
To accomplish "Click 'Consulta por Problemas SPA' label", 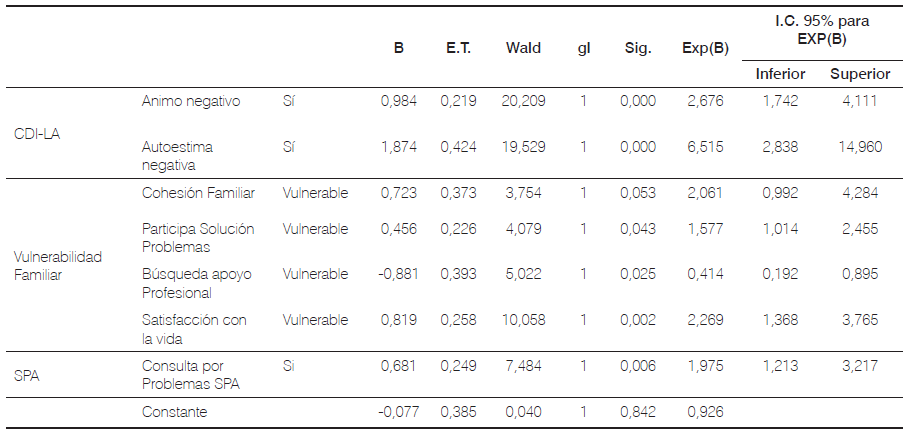I will (191, 375).
